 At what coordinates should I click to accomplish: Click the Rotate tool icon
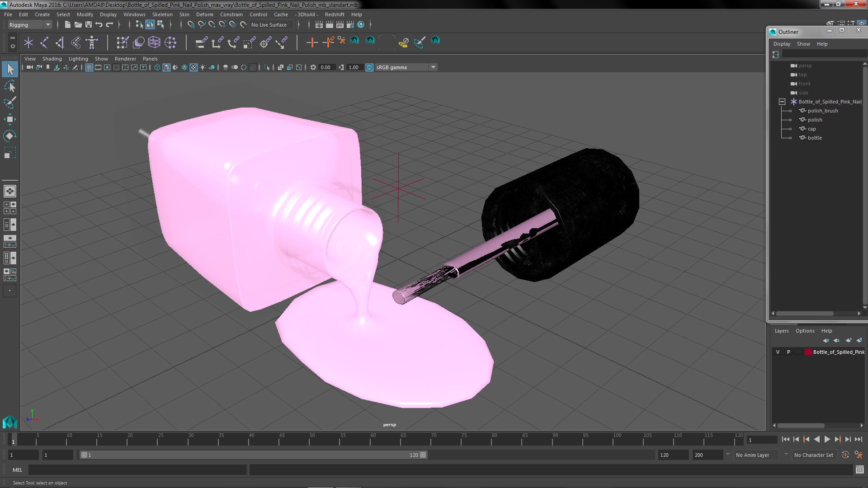(x=9, y=136)
